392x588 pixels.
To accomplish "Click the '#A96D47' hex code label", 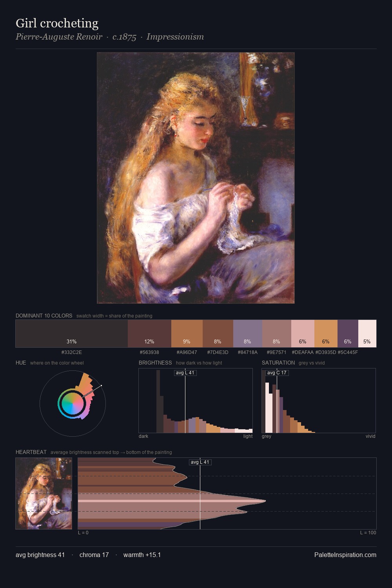I will (187, 352).
